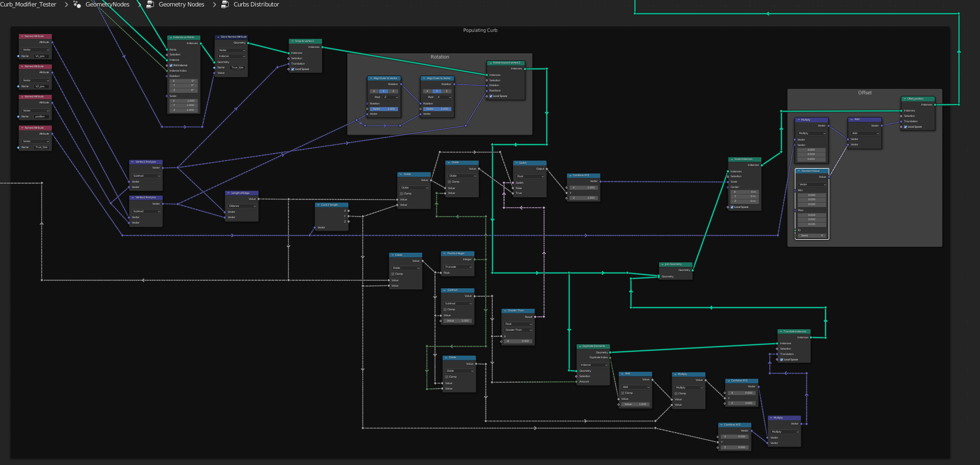Click the Seed field in Random Value node
This screenshot has width=980, height=465.
811,235
